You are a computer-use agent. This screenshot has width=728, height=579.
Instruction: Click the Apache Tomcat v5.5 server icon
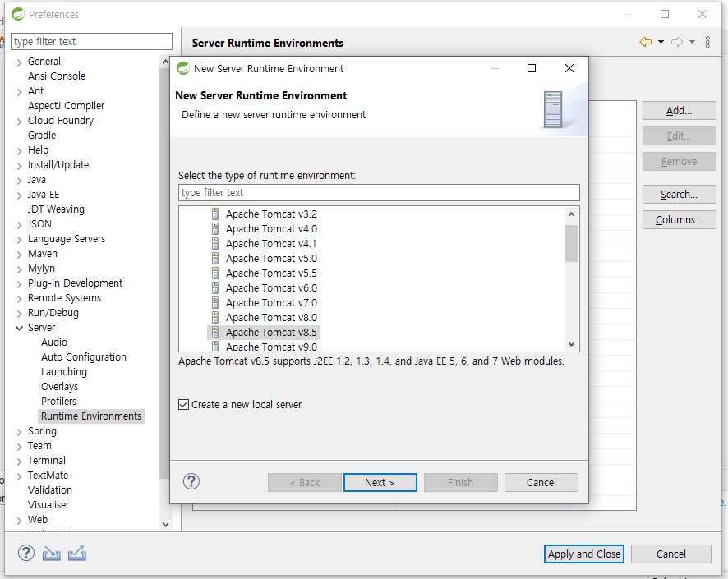point(215,273)
